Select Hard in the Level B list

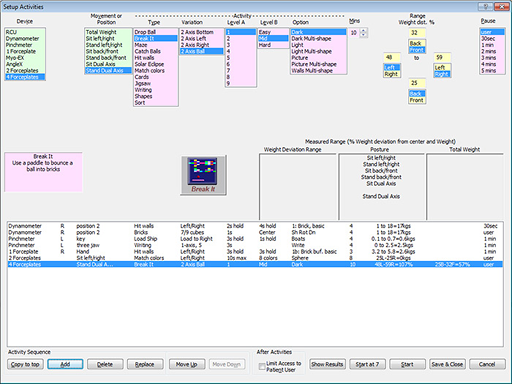pyautogui.click(x=265, y=45)
